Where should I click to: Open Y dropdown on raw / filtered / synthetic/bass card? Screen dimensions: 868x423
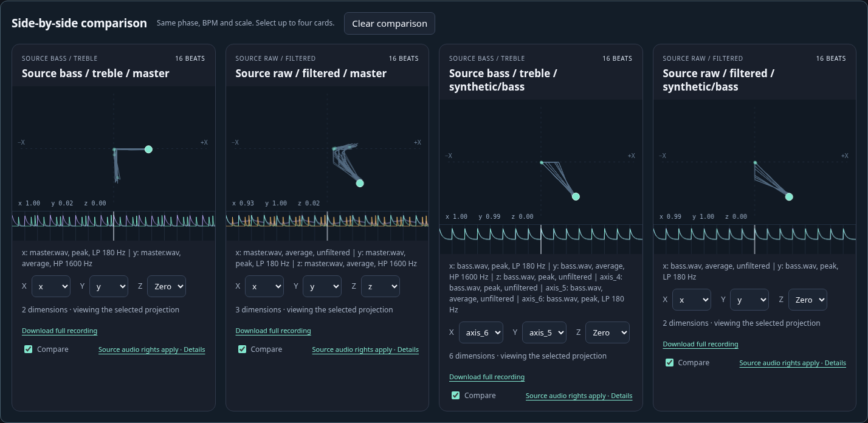(x=749, y=300)
